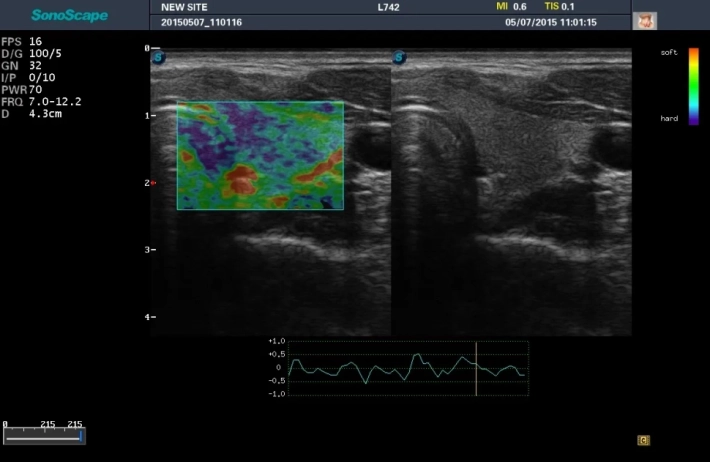
Task: Click the SonoScape logo
Action: click(x=68, y=15)
